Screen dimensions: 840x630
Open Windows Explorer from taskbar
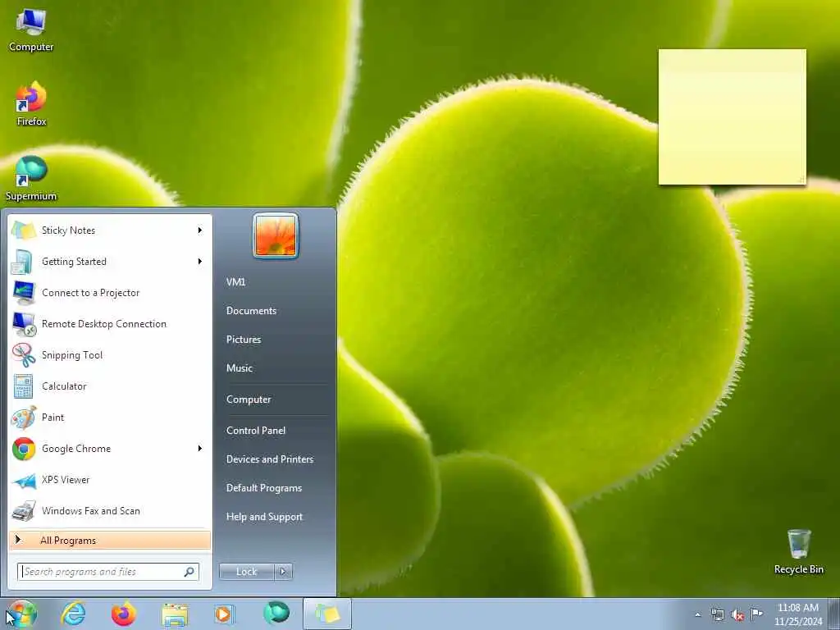pyautogui.click(x=175, y=614)
